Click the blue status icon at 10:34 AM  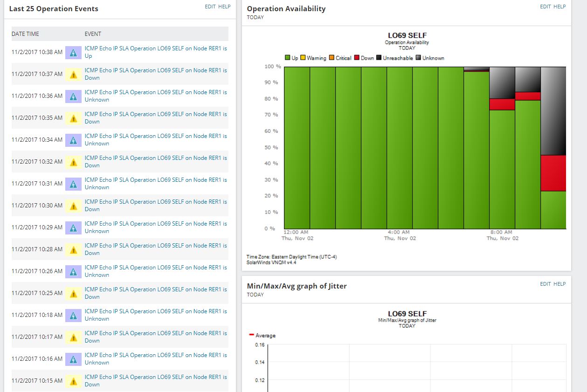[x=73, y=140]
